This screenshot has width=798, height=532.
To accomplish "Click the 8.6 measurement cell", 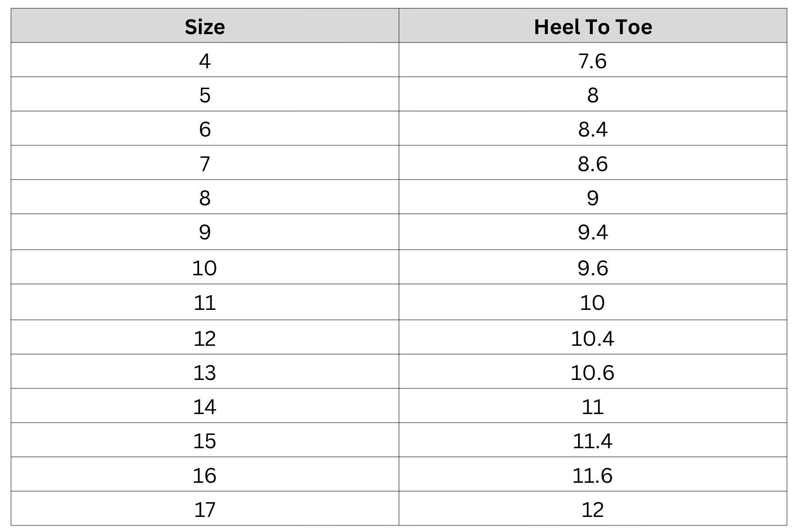I will tap(593, 162).
